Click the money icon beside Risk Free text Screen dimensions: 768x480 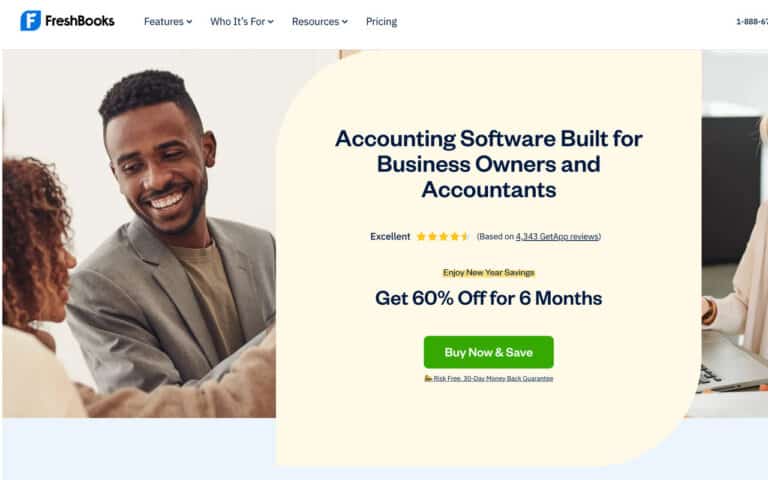click(x=428, y=379)
